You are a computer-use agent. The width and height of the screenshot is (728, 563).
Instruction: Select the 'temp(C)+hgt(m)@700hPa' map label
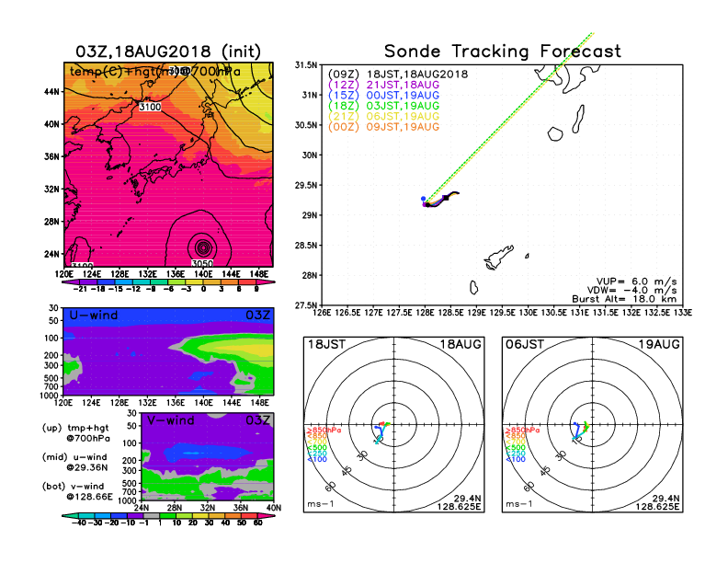[x=155, y=72]
